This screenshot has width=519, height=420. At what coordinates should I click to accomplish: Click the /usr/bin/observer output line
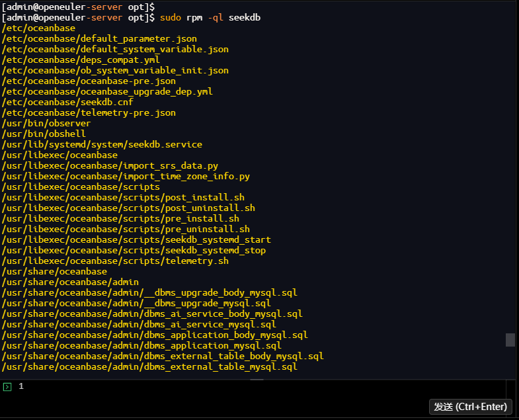click(46, 123)
